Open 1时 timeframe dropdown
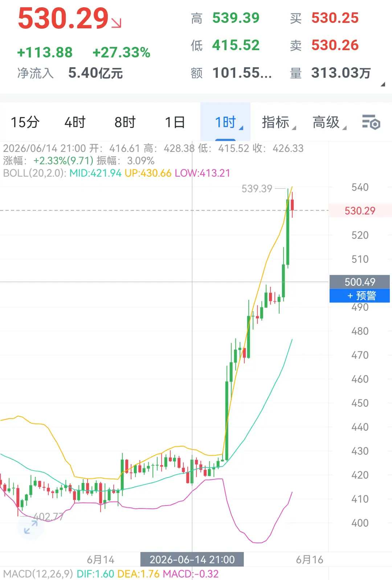The height and width of the screenshot is (580, 392). coord(225,122)
